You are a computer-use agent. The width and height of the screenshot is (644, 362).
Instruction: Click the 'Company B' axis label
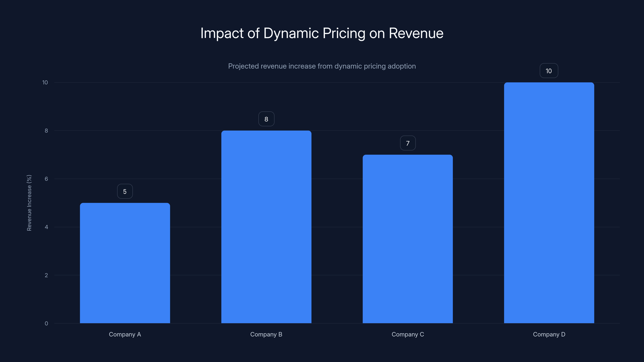tap(266, 334)
